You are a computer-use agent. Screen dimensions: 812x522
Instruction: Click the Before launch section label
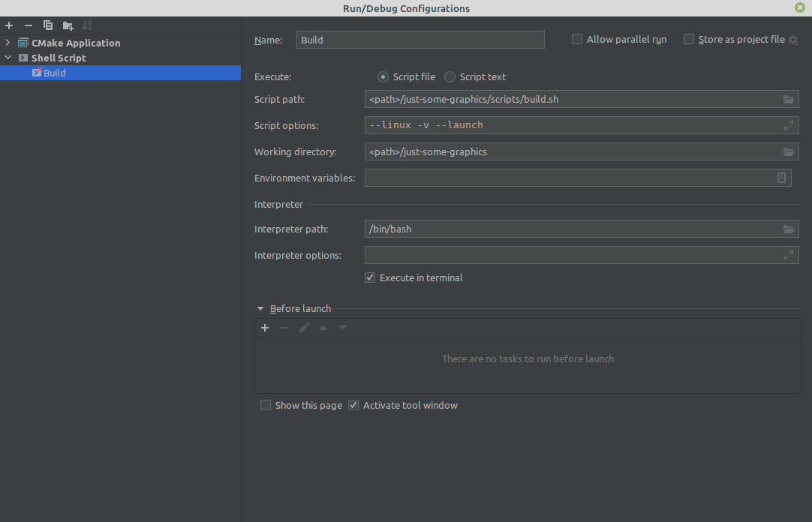300,308
